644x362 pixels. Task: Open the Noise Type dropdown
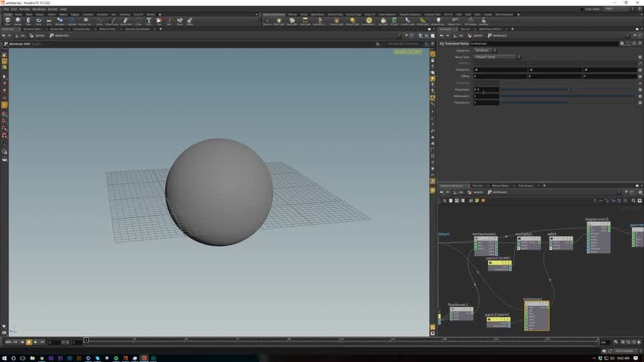[x=498, y=57]
